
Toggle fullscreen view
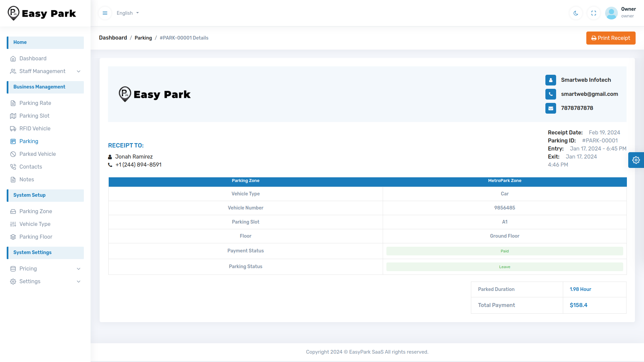coord(593,13)
